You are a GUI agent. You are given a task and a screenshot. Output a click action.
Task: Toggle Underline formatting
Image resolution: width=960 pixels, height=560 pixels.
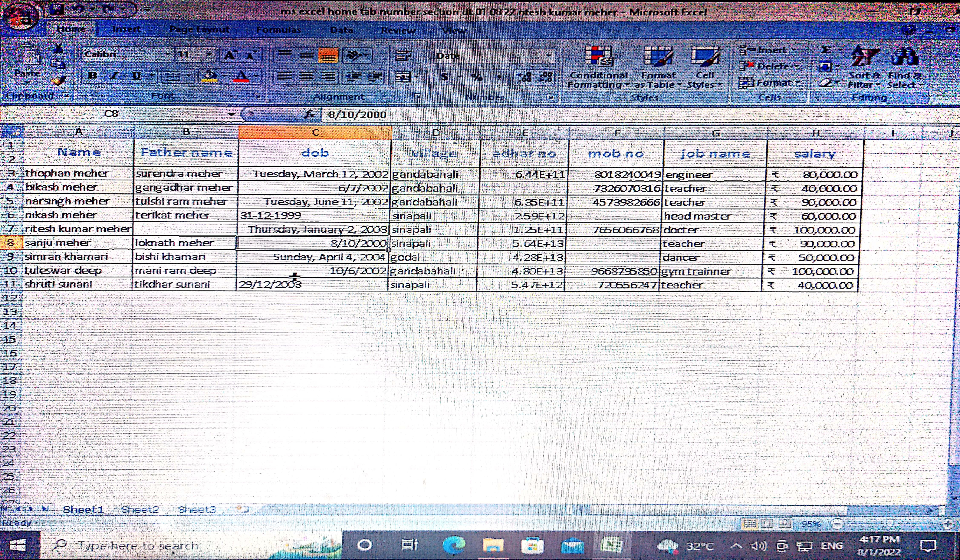point(136,76)
